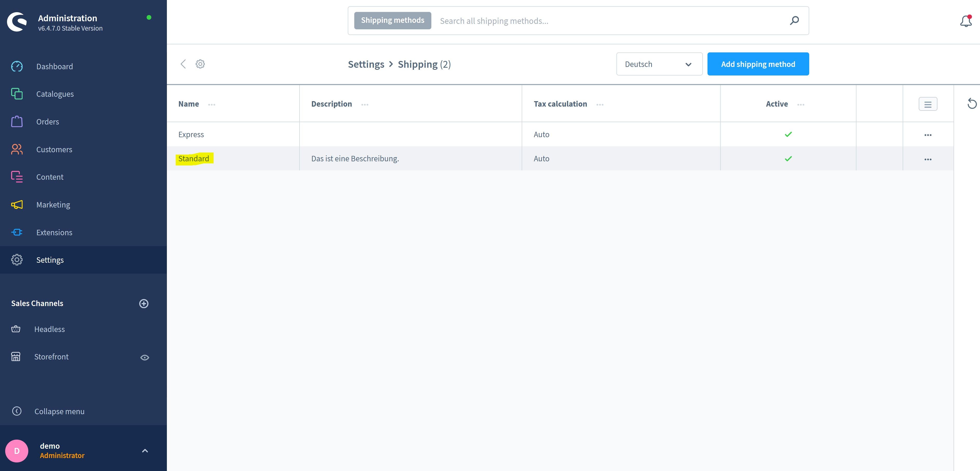Focus the search all shipping methods field

tap(609, 21)
